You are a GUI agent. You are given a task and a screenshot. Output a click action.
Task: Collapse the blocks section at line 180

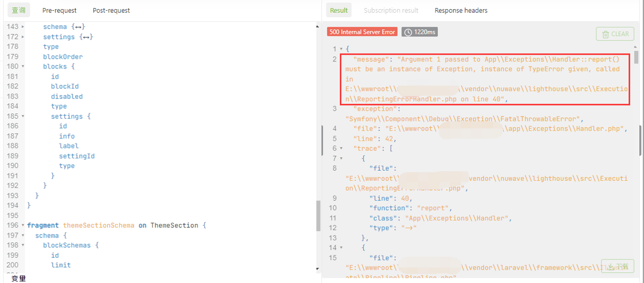(23, 67)
